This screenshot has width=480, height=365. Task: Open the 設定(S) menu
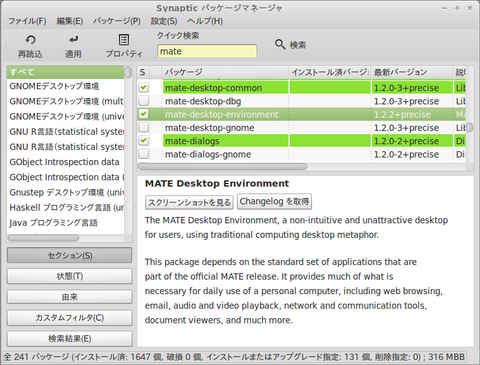click(164, 21)
